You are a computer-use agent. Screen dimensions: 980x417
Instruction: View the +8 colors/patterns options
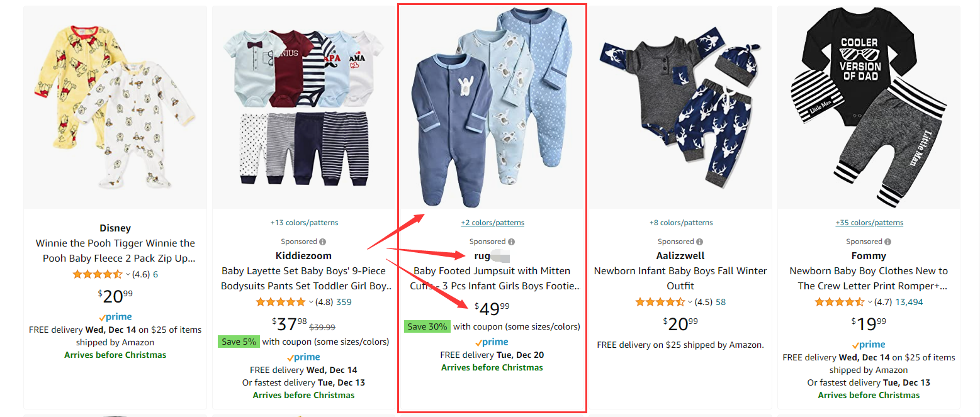pyautogui.click(x=681, y=223)
